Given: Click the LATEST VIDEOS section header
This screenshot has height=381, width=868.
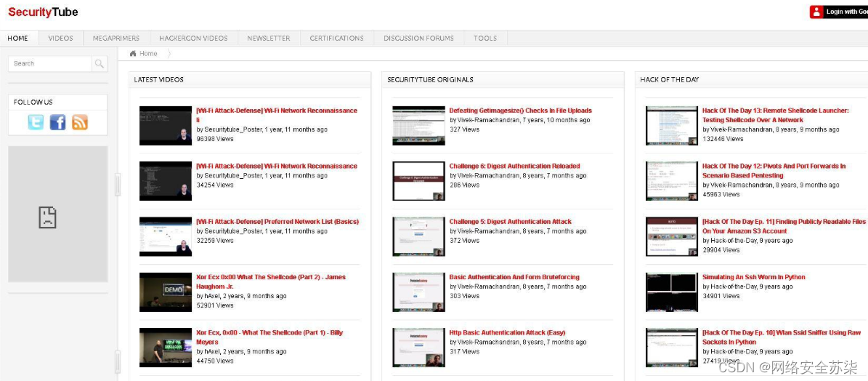Looking at the screenshot, I should tap(159, 80).
